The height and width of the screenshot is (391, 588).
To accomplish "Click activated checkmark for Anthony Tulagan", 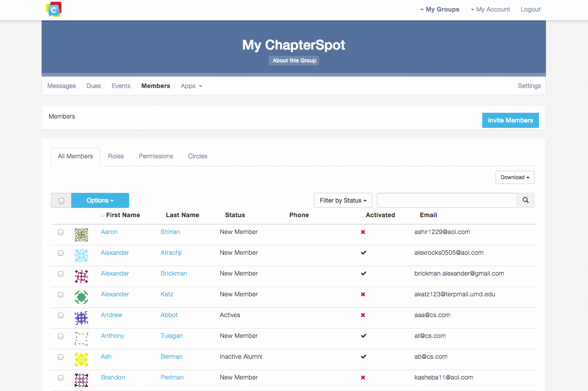I will pyautogui.click(x=364, y=336).
